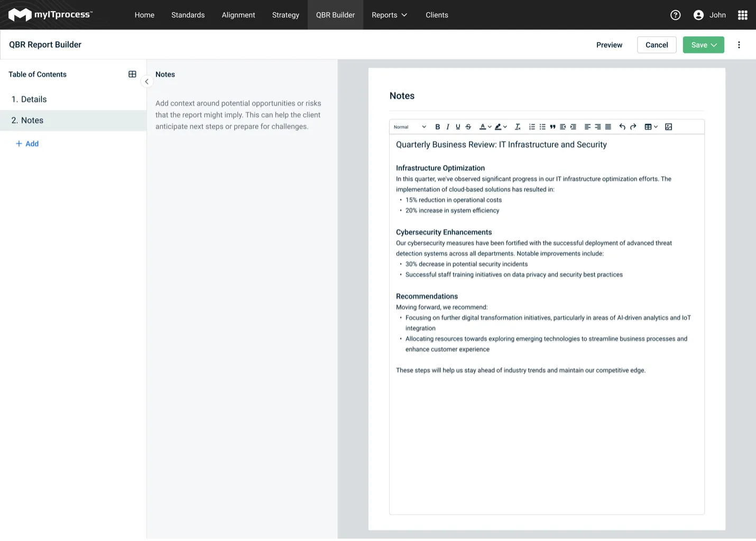Undo the last edit
Viewport: 756px width, 541px height.
coord(622,127)
